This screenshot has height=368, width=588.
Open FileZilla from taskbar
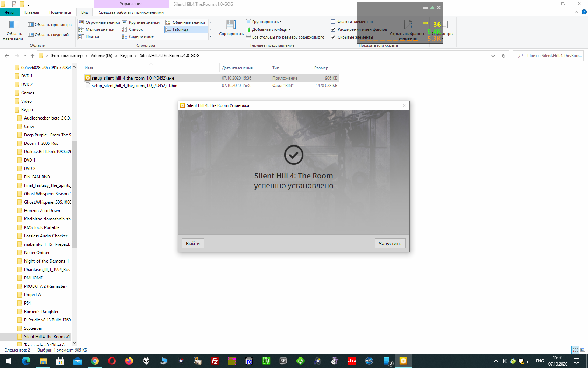click(215, 361)
